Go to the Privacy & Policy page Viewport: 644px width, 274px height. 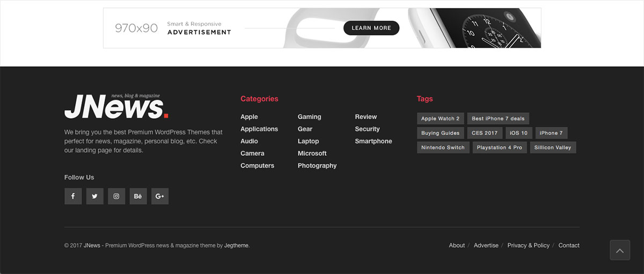click(x=528, y=246)
